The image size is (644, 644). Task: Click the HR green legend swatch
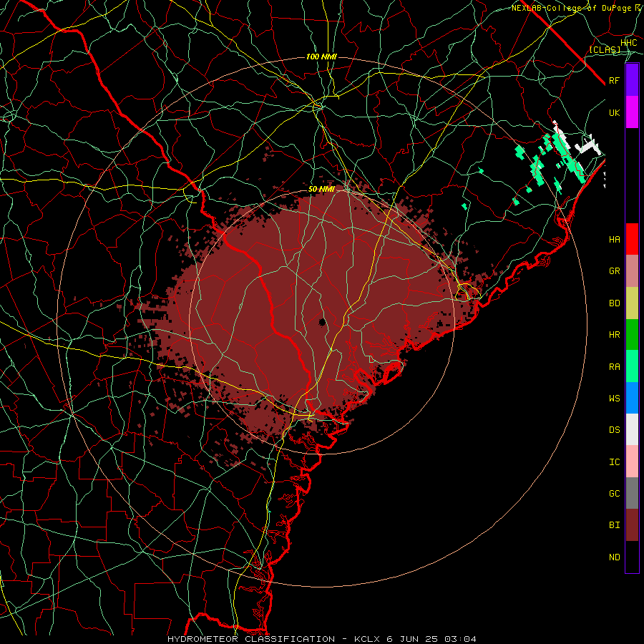coord(632,334)
